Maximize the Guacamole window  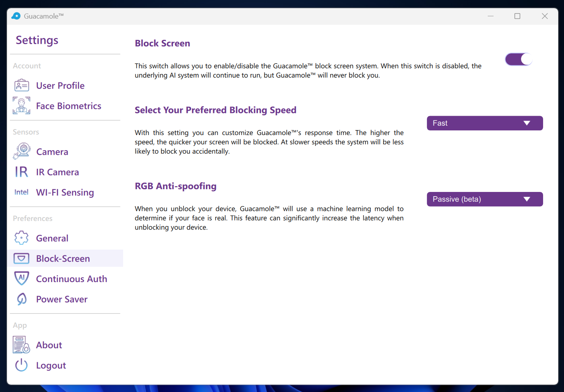pyautogui.click(x=517, y=16)
